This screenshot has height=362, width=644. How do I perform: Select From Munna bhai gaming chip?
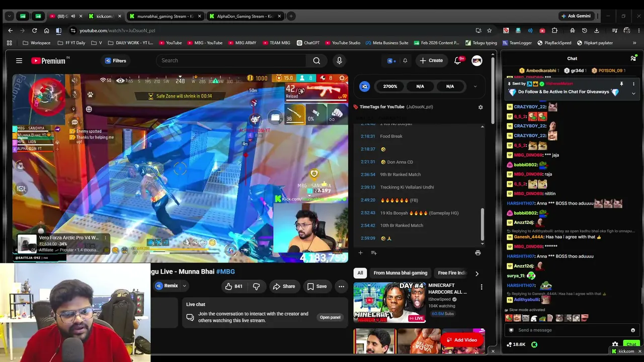click(x=400, y=273)
